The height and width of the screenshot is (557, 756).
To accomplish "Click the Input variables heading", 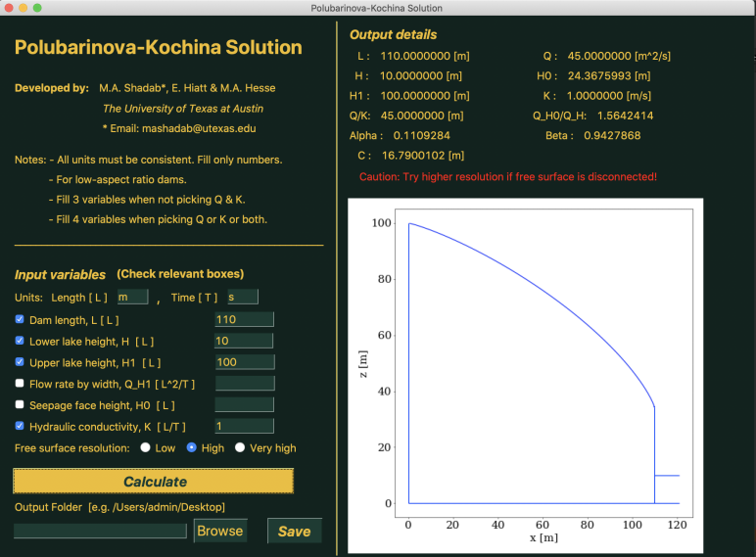I will click(60, 275).
